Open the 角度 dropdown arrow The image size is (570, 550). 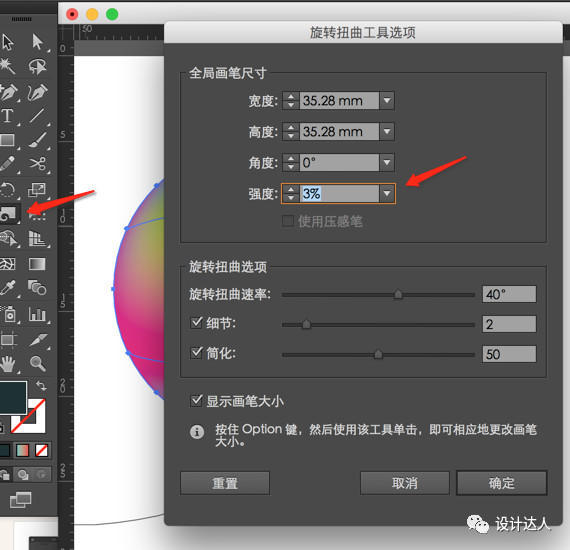387,162
